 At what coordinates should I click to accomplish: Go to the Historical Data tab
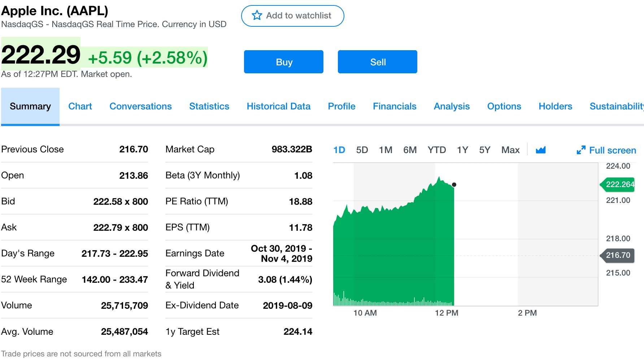coord(278,107)
